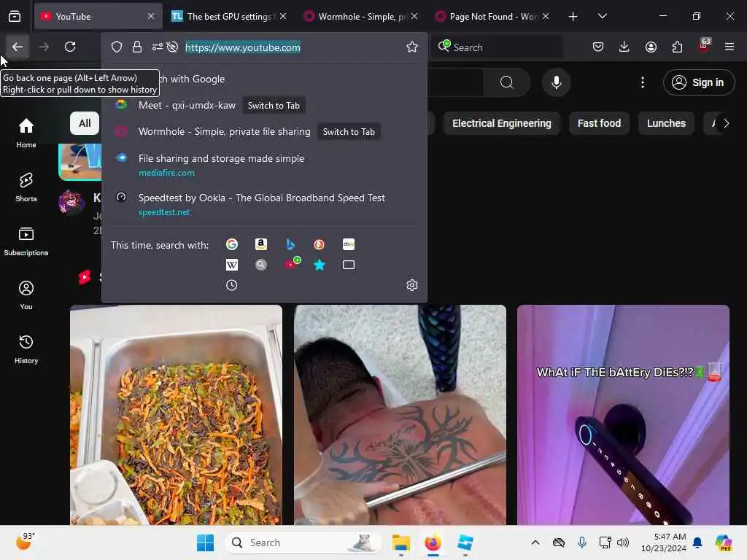747x560 pixels.
Task: Open YouTube settings three-dot menu
Action: pos(643,82)
